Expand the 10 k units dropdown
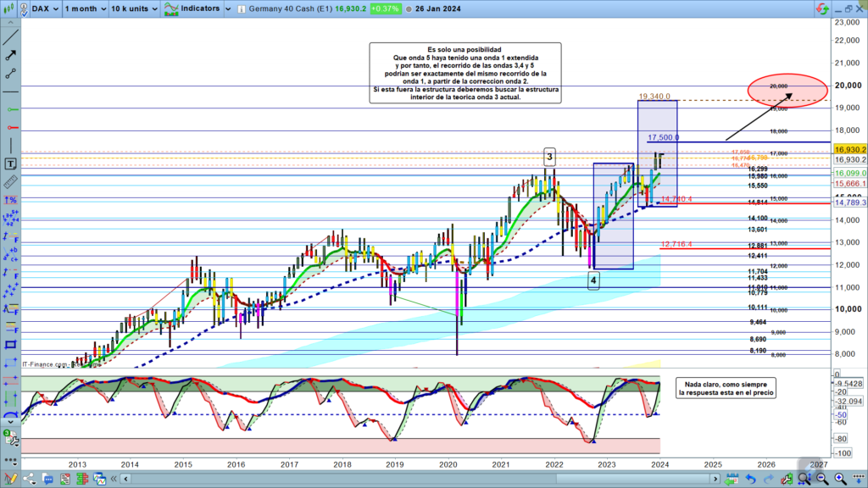This screenshot has width=868, height=488. coord(153,8)
